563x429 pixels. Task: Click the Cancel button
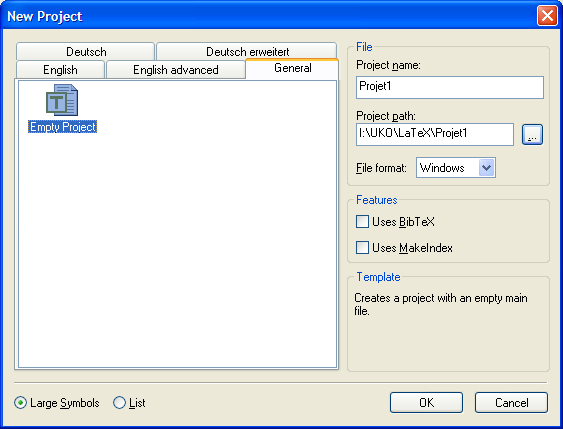(x=511, y=403)
